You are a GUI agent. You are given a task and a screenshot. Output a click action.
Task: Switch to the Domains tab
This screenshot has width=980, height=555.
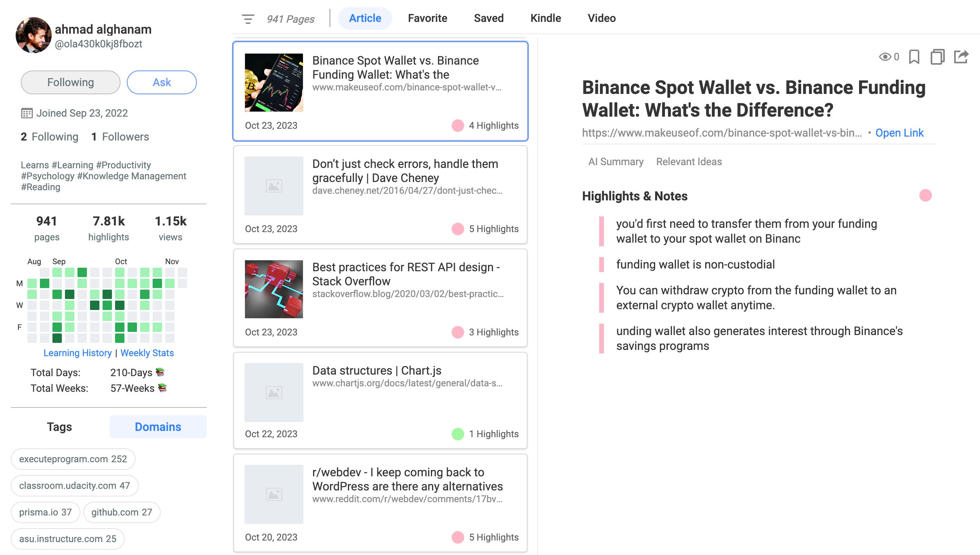[158, 427]
